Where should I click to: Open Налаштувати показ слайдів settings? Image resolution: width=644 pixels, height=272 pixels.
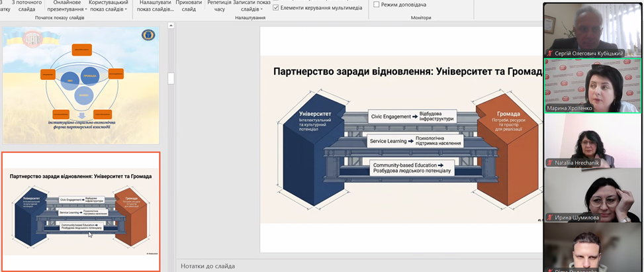154,6
